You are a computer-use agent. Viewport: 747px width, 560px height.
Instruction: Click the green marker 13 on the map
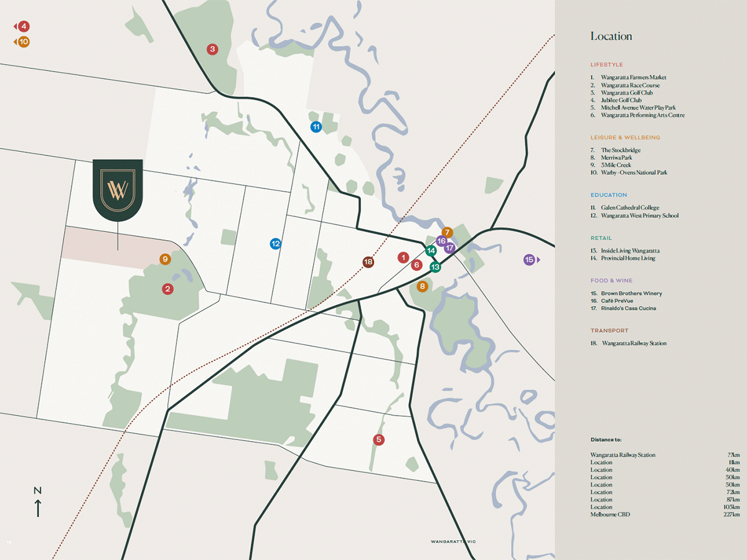tap(436, 267)
